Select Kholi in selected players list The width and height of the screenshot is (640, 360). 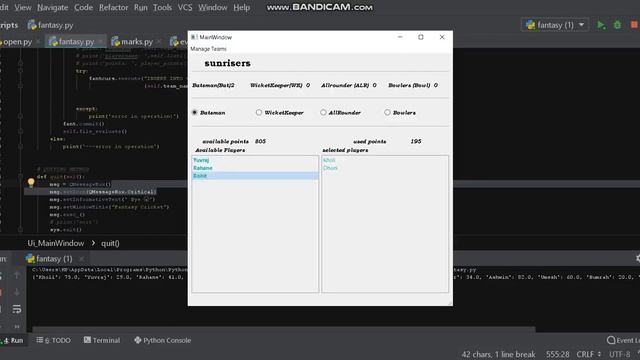[384, 160]
